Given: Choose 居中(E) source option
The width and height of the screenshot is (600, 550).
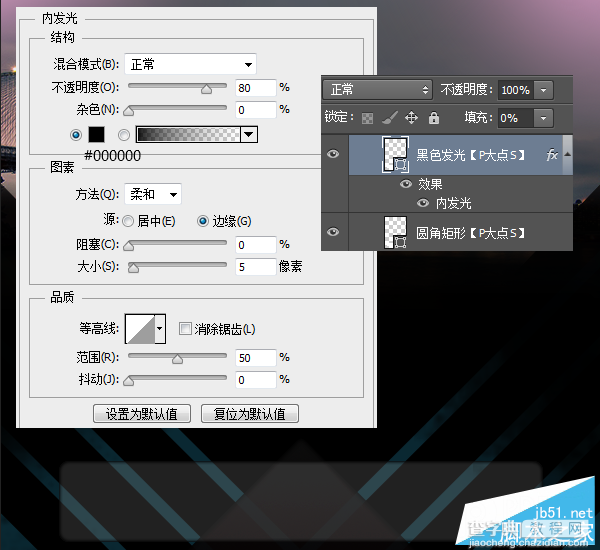Looking at the screenshot, I should (x=128, y=221).
